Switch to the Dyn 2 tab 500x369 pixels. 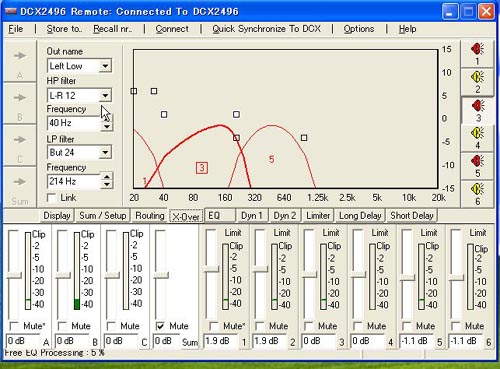click(x=285, y=216)
